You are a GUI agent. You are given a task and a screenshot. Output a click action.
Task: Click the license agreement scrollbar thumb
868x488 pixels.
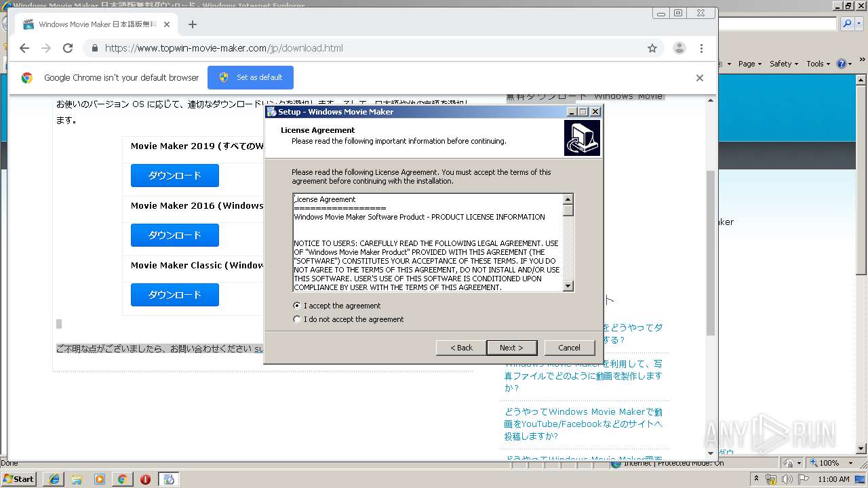568,209
